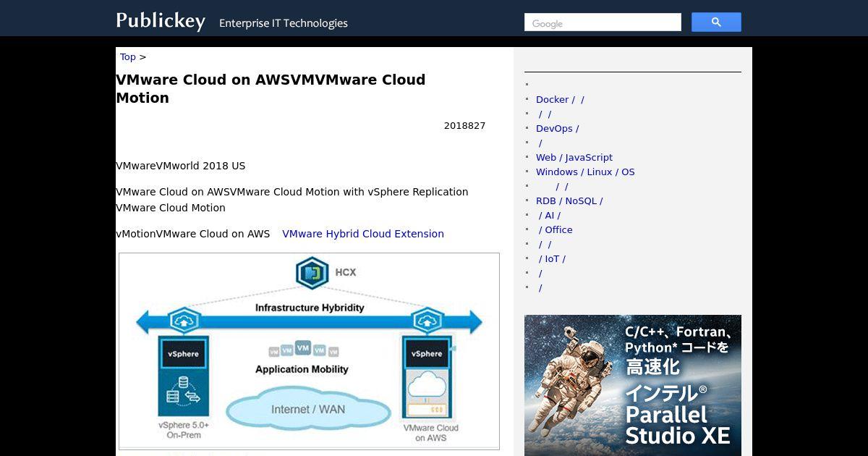
Task: Click the VMwareVMworld 2018 US paragraph
Action: [181, 166]
